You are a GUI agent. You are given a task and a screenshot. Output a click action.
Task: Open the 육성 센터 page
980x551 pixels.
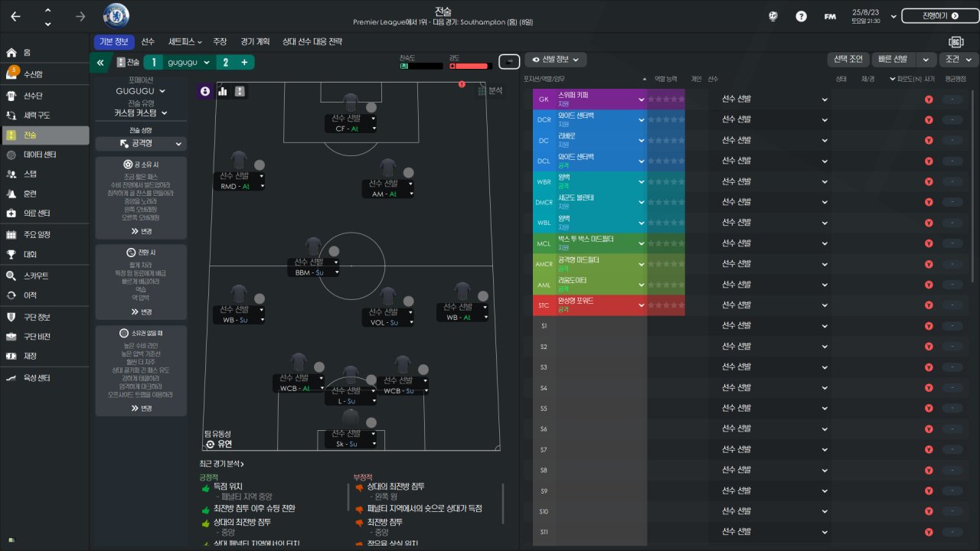tap(44, 377)
